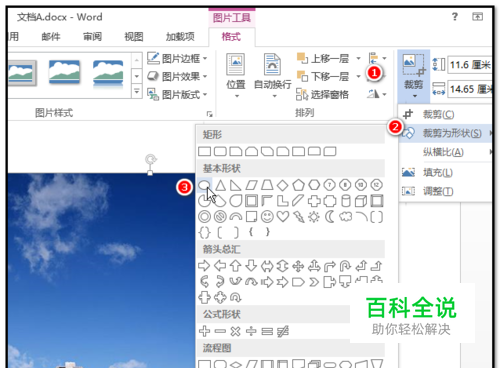This screenshot has width=500, height=368.
Task: Open Aspect Ratio (纵横比) submenu
Action: [446, 152]
